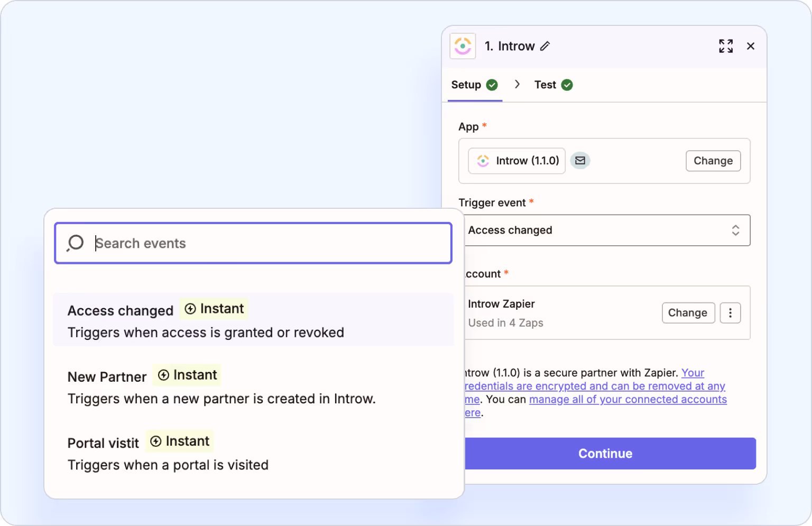Screen dimensions: 812x526
Task: Click the up-down arrows in Trigger event field
Action: [735, 230]
